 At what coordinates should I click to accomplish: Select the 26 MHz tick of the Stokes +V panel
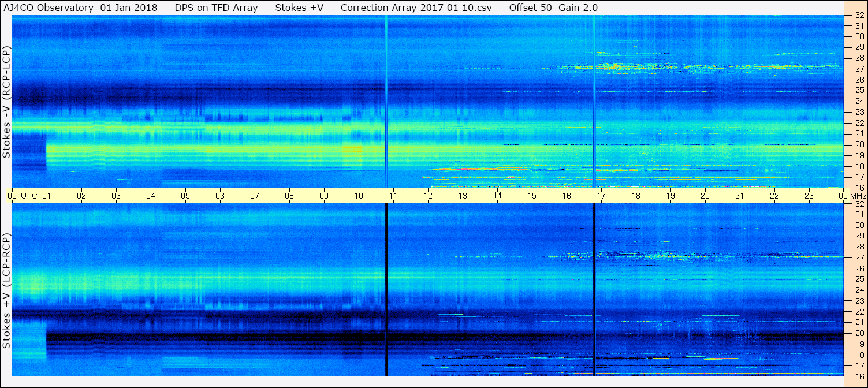click(859, 268)
